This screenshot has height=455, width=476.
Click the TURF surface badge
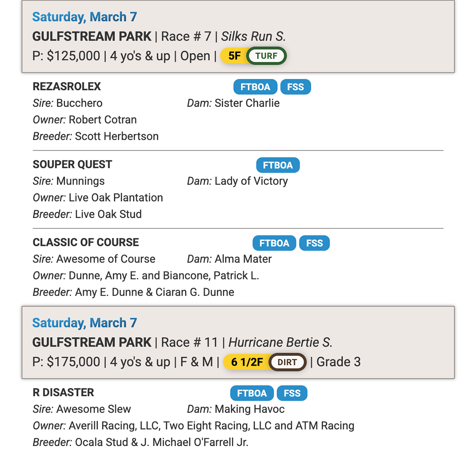(266, 56)
